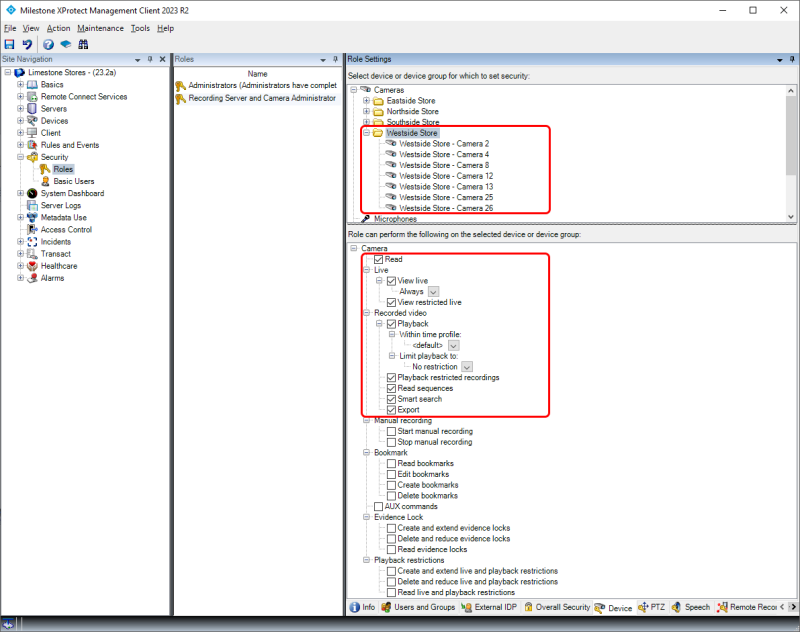This screenshot has width=800, height=632.
Task: Enable Read evidence locks checkbox
Action: 391,550
